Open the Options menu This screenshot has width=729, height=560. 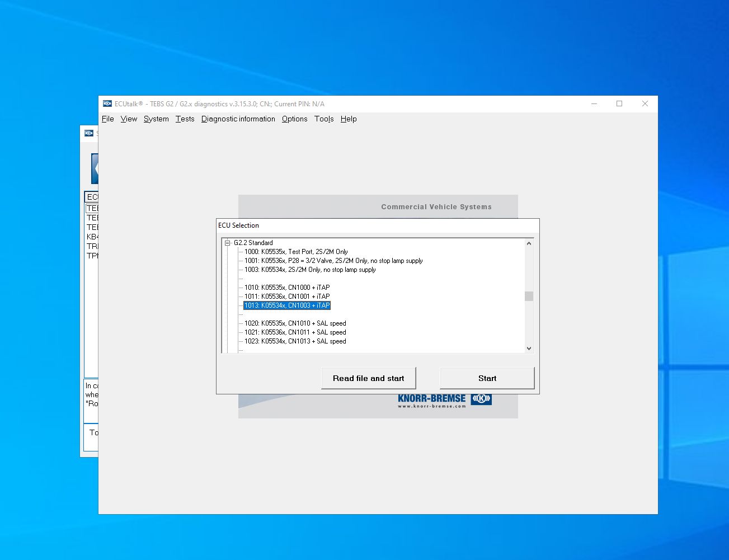click(294, 119)
